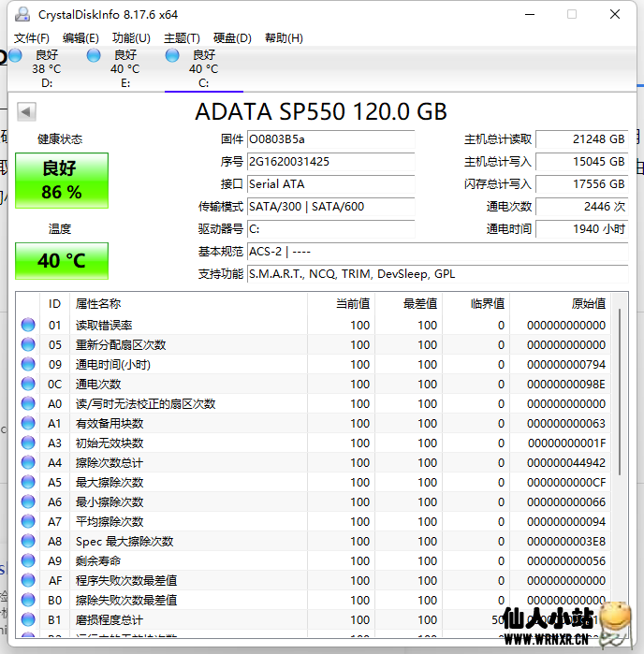The image size is (644, 654).
Task: Click the transfer mode field SATA/300 | SATA/600
Action: pos(331,207)
